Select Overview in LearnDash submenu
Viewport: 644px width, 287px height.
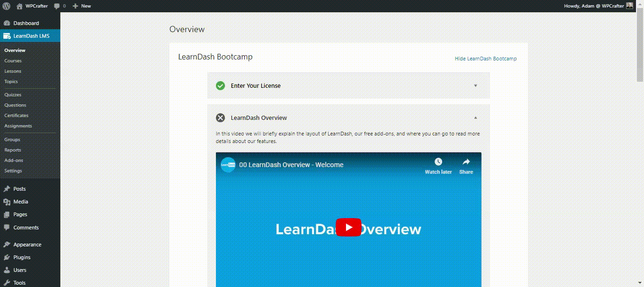pyautogui.click(x=15, y=50)
